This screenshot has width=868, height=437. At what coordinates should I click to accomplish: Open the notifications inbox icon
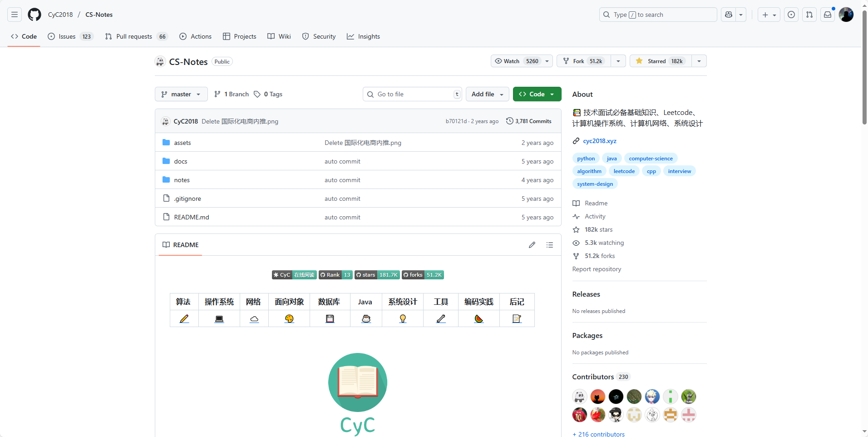pyautogui.click(x=828, y=15)
